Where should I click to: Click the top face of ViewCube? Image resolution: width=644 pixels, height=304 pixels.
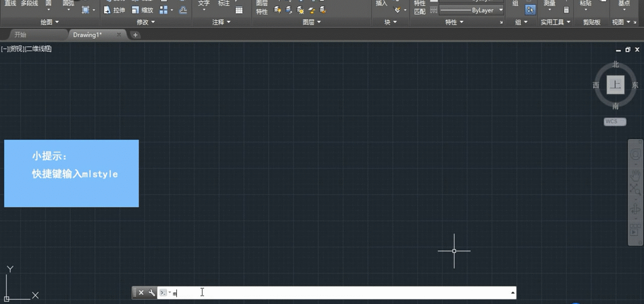[615, 85]
